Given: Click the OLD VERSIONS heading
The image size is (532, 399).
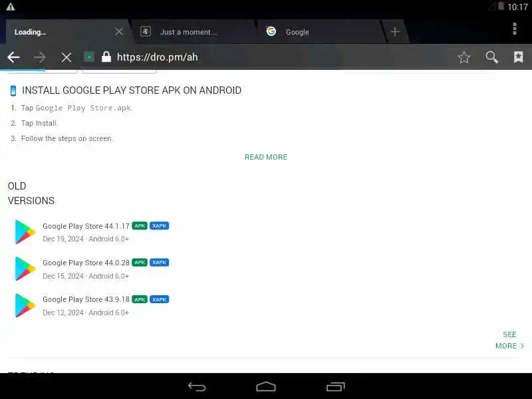Looking at the screenshot, I should [x=31, y=194].
